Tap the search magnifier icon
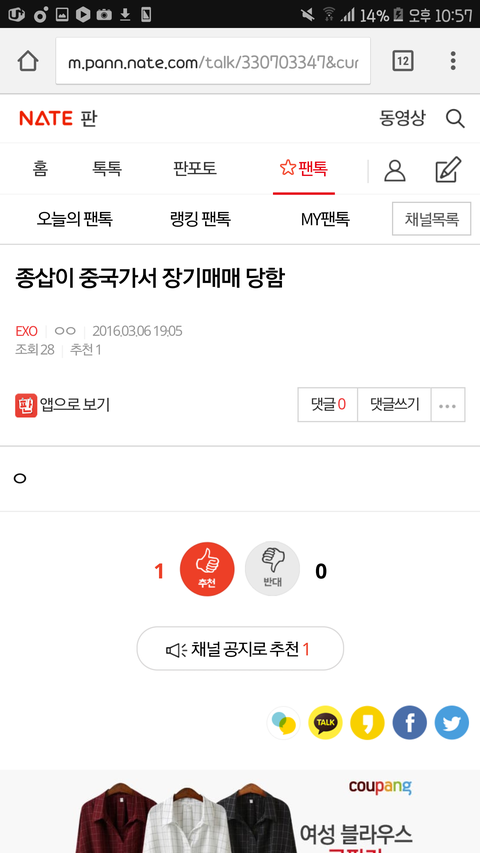The width and height of the screenshot is (480, 853). (455, 118)
